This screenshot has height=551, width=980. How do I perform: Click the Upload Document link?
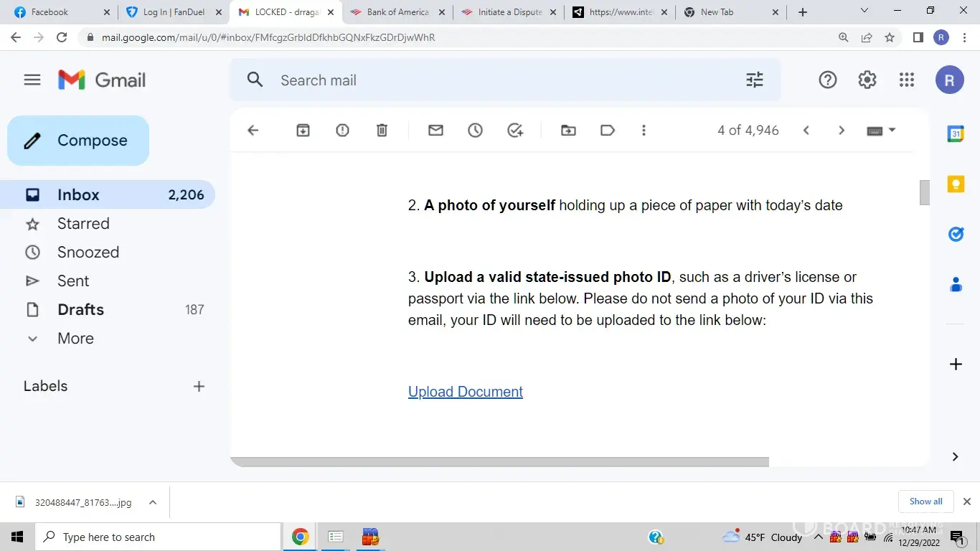pyautogui.click(x=465, y=392)
